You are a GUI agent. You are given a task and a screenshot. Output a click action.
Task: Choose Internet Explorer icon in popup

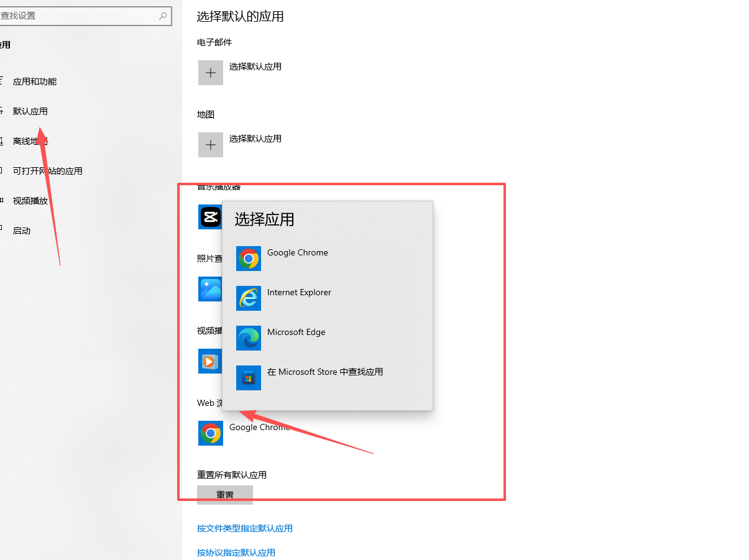249,298
